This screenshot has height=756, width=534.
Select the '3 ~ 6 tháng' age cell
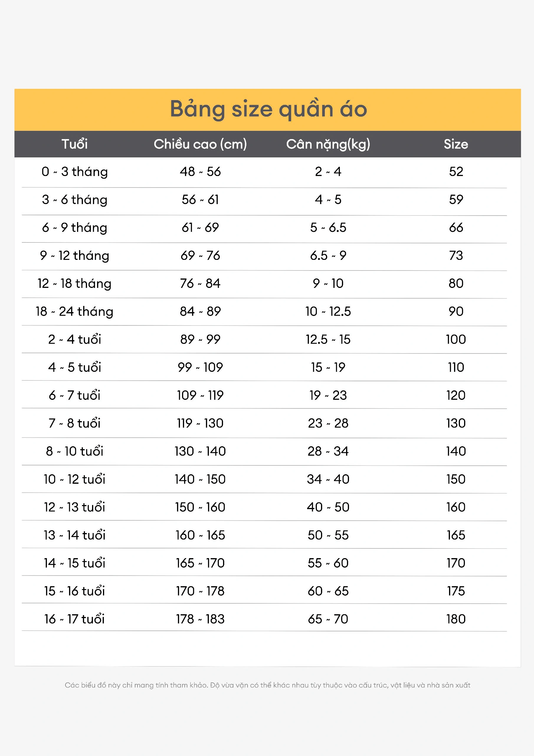(x=75, y=200)
